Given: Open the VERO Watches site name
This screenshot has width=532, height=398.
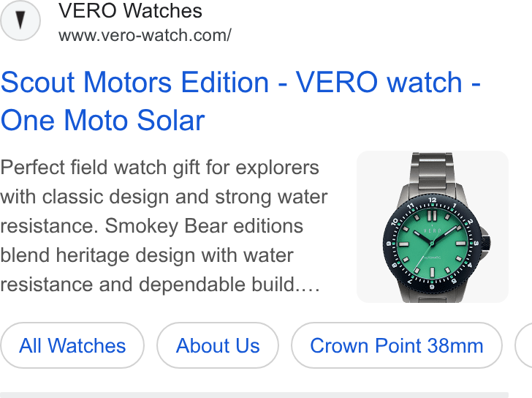Looking at the screenshot, I should click(130, 11).
